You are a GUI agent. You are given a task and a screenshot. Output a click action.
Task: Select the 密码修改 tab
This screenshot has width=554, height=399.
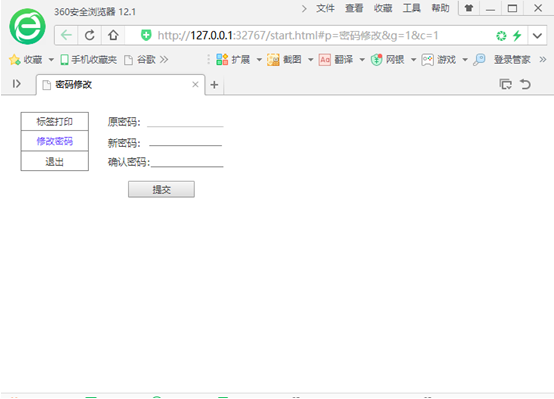(x=120, y=85)
